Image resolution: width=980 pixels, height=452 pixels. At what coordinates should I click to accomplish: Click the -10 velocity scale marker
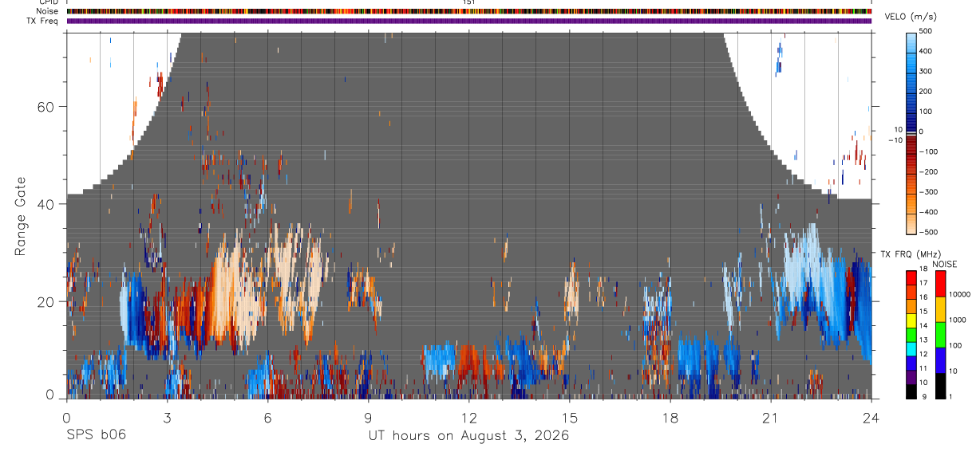coord(894,140)
